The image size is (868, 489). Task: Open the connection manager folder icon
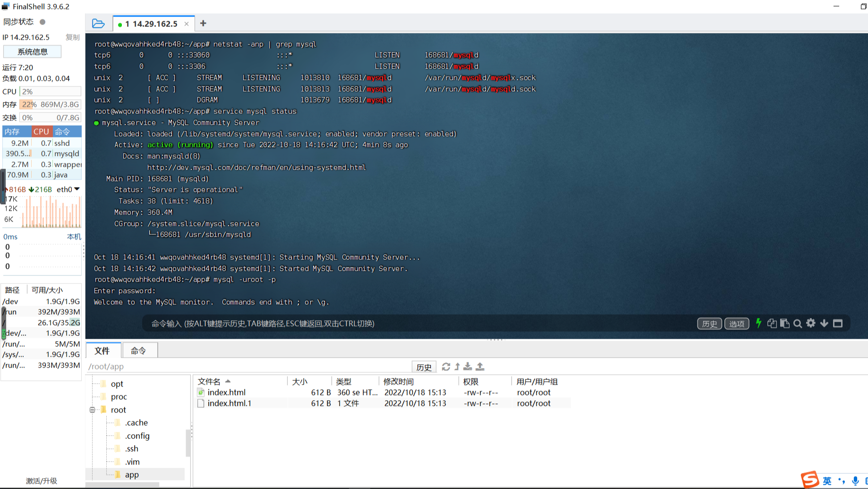point(98,23)
